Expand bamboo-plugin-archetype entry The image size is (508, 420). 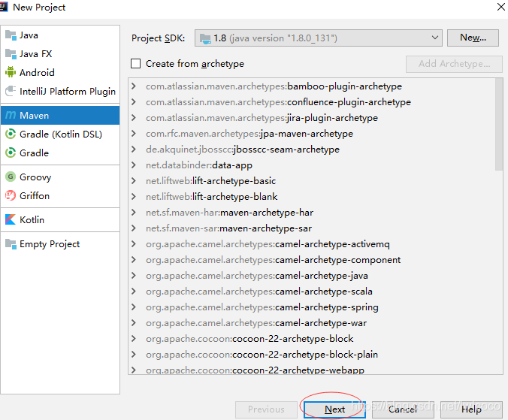tap(134, 86)
